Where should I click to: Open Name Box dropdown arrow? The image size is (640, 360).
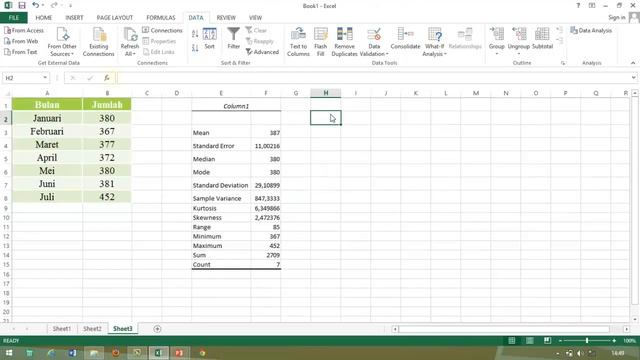point(45,78)
